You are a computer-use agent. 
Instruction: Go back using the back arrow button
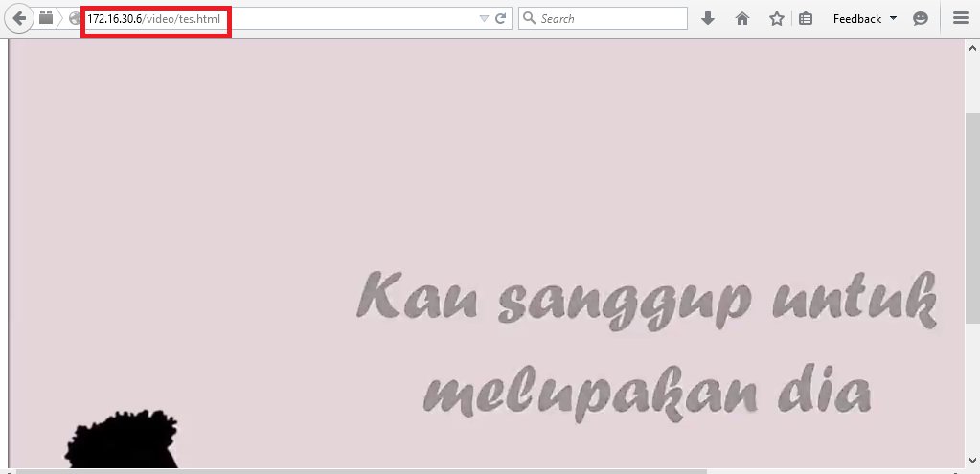tap(19, 19)
